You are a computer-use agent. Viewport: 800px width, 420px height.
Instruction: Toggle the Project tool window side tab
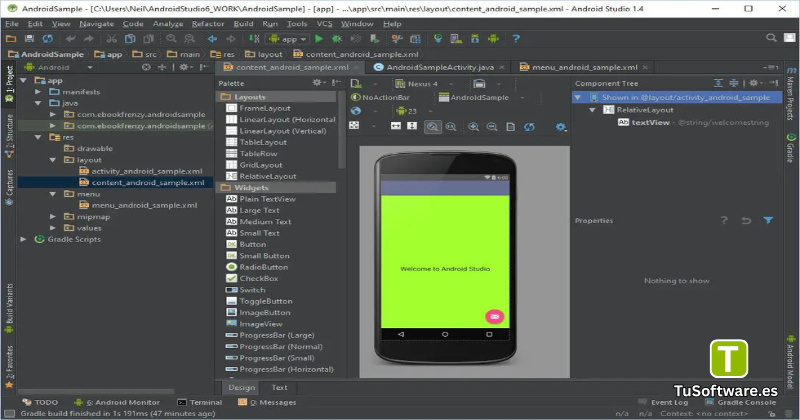coord(9,84)
